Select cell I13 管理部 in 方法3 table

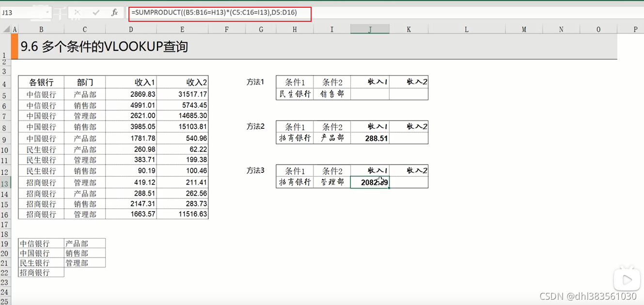click(332, 183)
